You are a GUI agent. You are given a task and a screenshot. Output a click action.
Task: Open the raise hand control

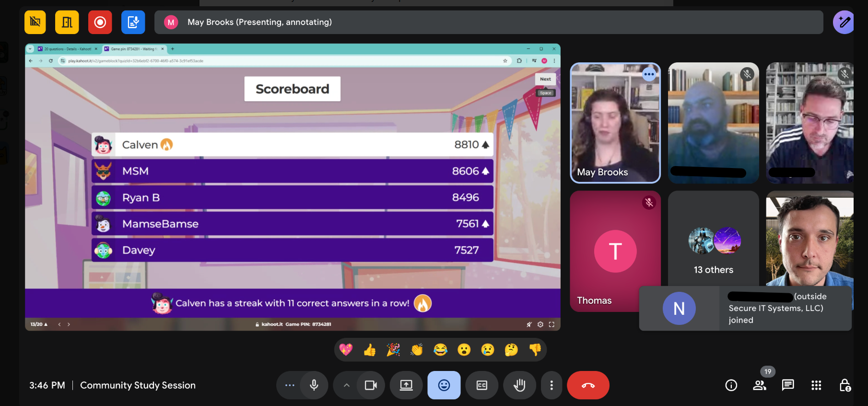point(519,385)
